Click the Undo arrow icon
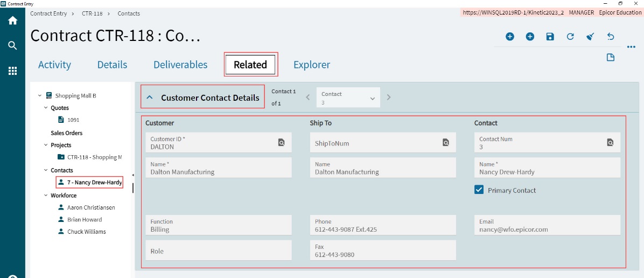This screenshot has height=278, width=644. pyautogui.click(x=610, y=37)
